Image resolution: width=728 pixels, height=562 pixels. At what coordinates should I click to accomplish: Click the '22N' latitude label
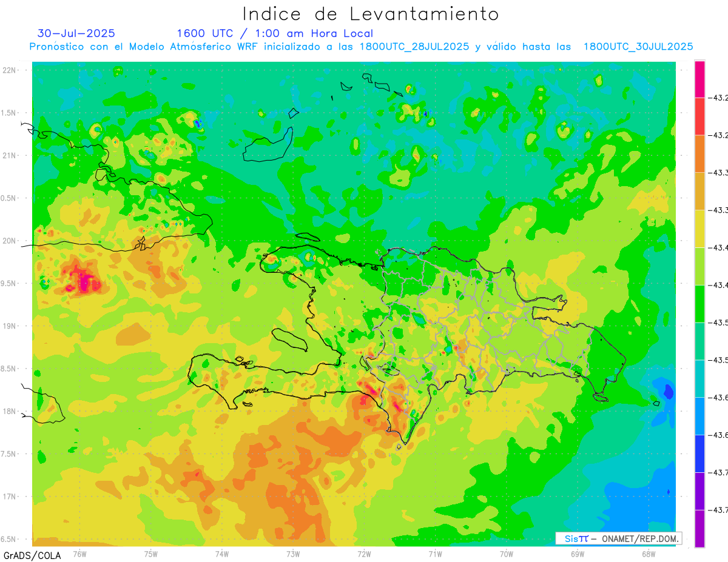tap(10, 70)
